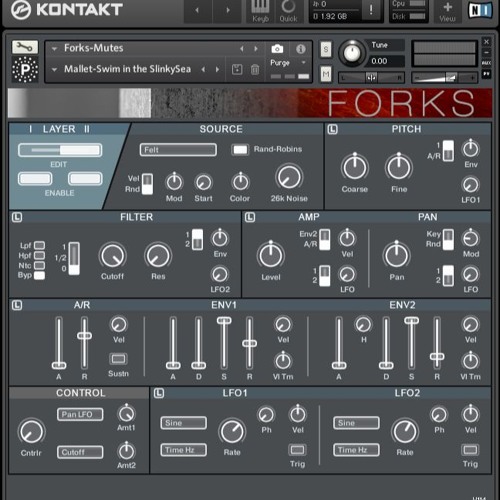This screenshot has height=500, width=500.
Task: Open the Felt source dropdown
Action: [x=178, y=150]
